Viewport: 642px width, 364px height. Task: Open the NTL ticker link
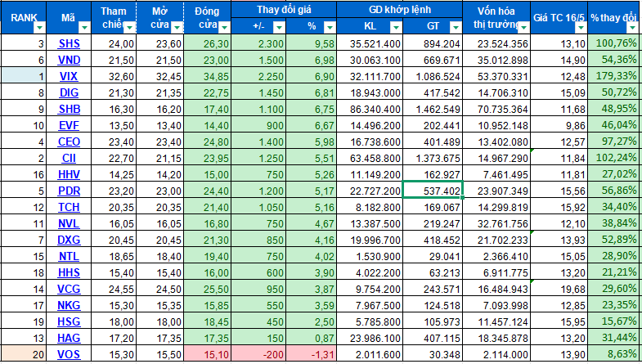69,256
